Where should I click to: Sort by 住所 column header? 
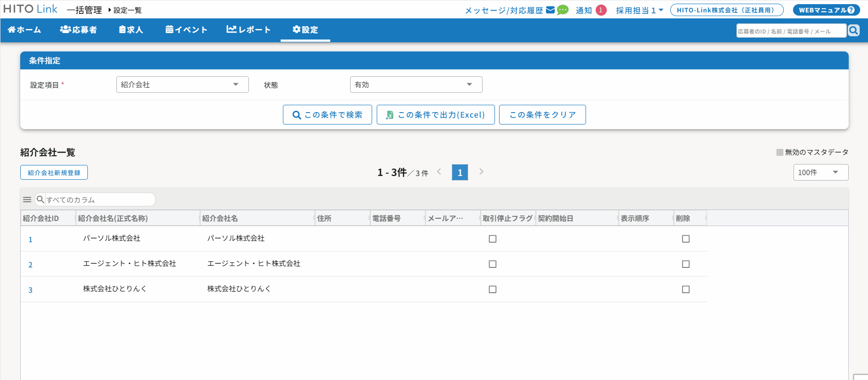(x=342, y=218)
